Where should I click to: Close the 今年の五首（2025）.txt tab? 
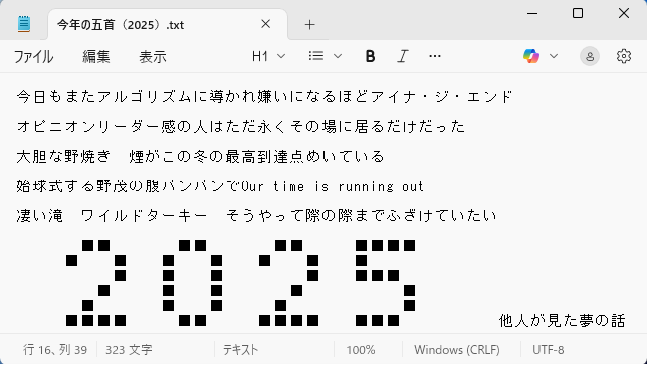pos(265,24)
